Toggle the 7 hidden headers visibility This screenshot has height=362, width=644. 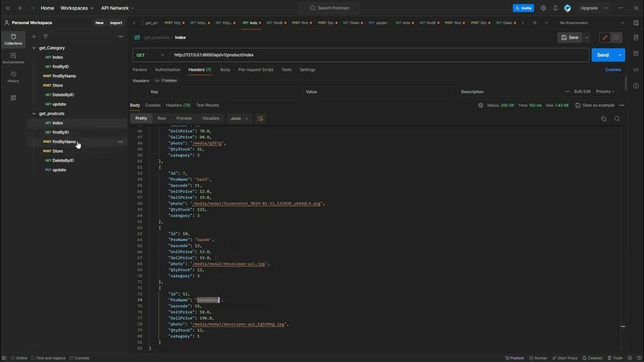pyautogui.click(x=166, y=80)
